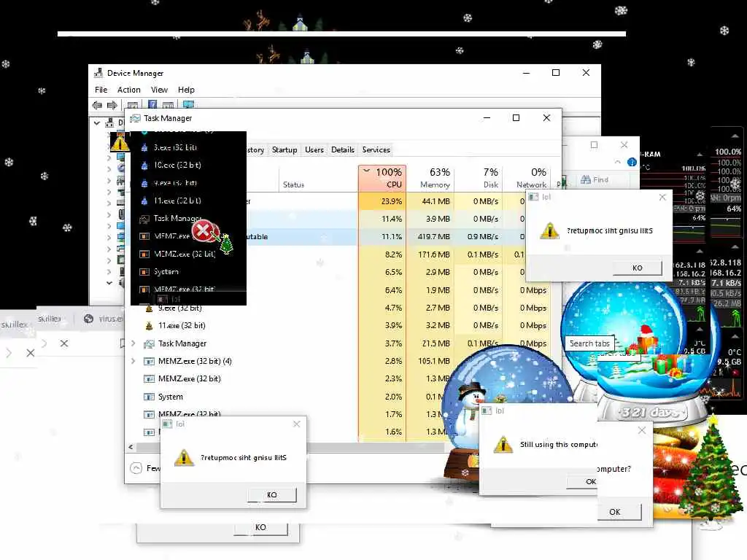Click the OK button in Still using dialog
Image resolution: width=747 pixels, height=560 pixels.
pyautogui.click(x=582, y=481)
